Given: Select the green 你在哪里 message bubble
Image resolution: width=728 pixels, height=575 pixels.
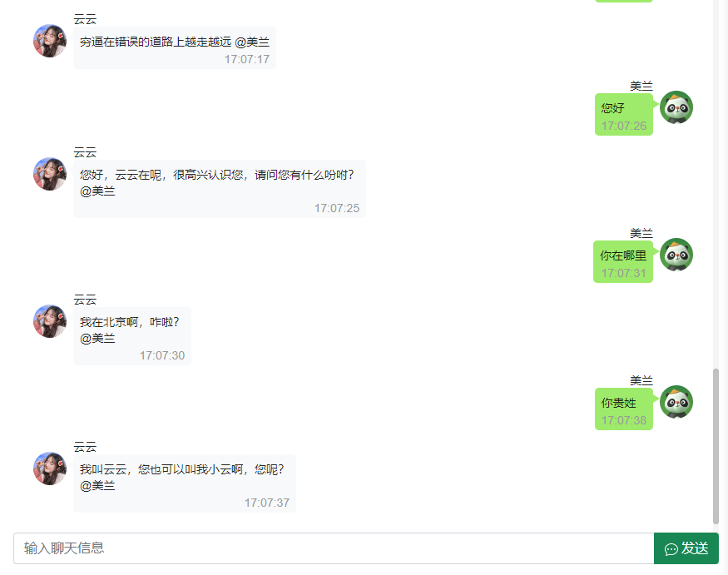Looking at the screenshot, I should [x=623, y=262].
